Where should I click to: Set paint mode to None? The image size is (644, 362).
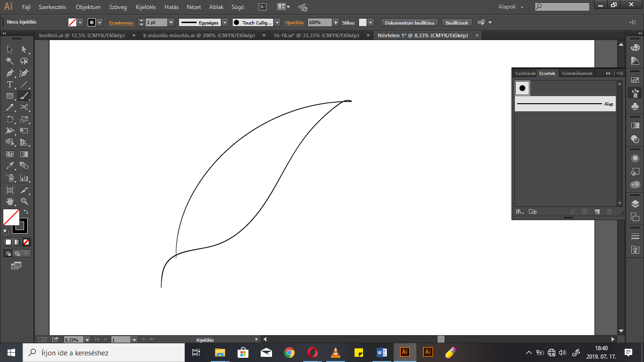26,242
